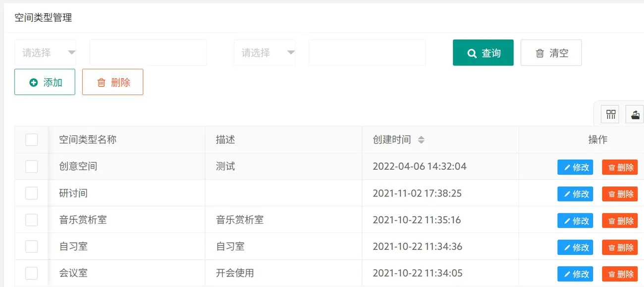This screenshot has width=644, height=287.
Task: Click the date 2022-04-06 14:32:04
Action: click(420, 166)
